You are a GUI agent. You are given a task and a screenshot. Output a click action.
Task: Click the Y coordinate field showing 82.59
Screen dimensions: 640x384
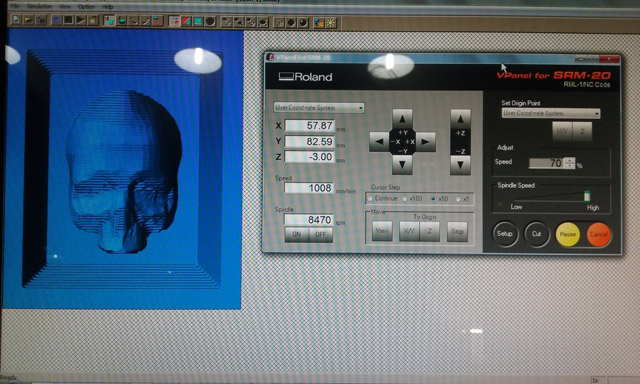309,141
